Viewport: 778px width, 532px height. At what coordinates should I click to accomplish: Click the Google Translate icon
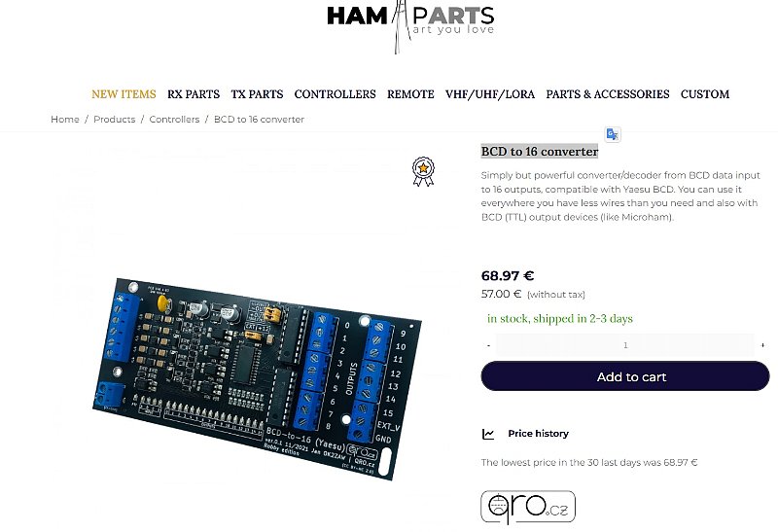[x=613, y=134]
